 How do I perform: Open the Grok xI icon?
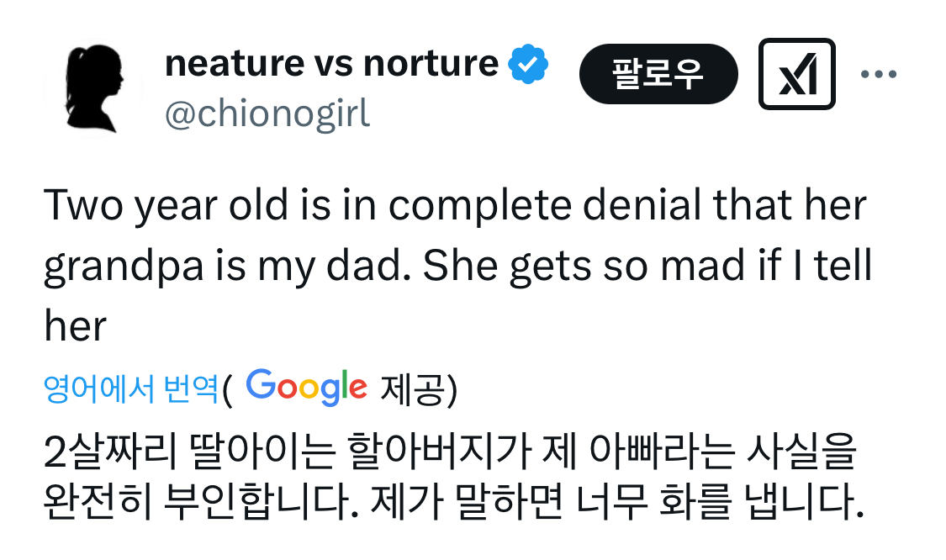(796, 74)
